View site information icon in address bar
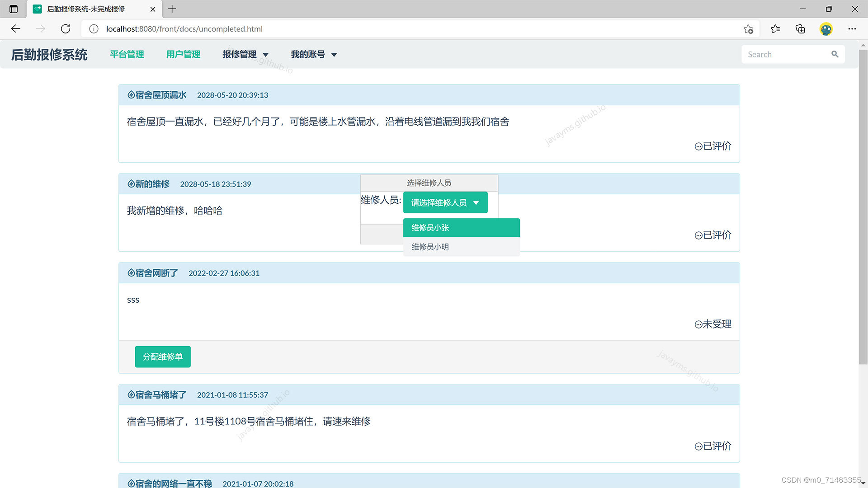Viewport: 868px width, 488px height. 94,29
